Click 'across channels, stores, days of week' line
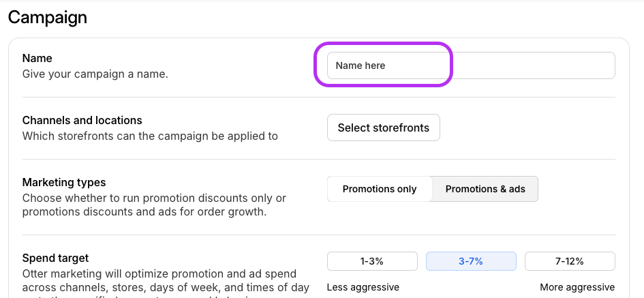 (x=166, y=287)
